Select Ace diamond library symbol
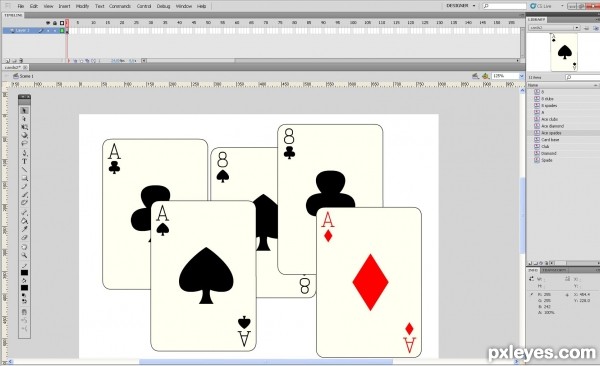This screenshot has width=600, height=366. click(553, 126)
